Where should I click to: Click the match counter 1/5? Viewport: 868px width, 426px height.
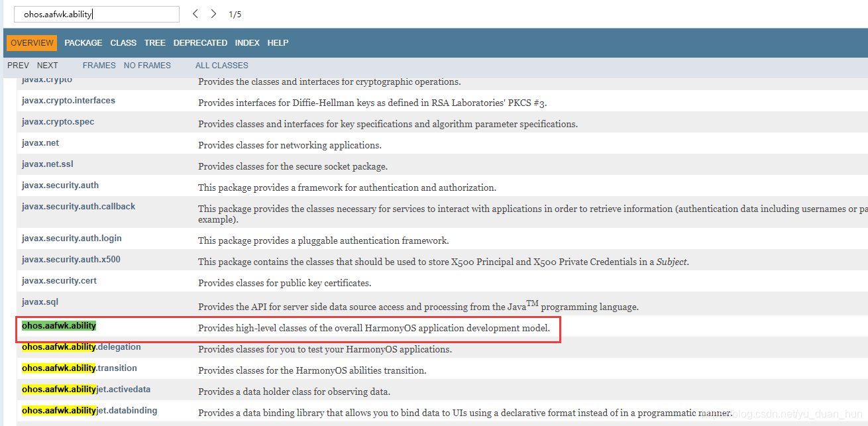(x=235, y=15)
